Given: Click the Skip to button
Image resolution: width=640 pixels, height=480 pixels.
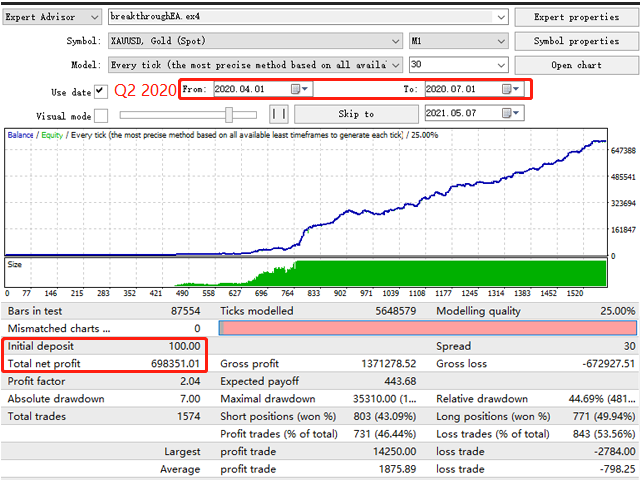Looking at the screenshot, I should (x=356, y=114).
